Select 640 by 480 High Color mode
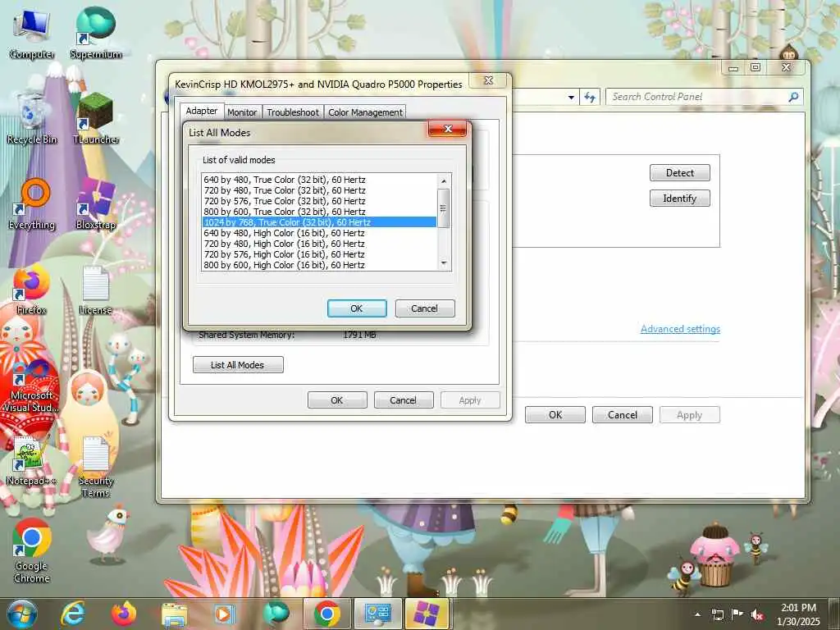The height and width of the screenshot is (630, 840). tap(319, 233)
